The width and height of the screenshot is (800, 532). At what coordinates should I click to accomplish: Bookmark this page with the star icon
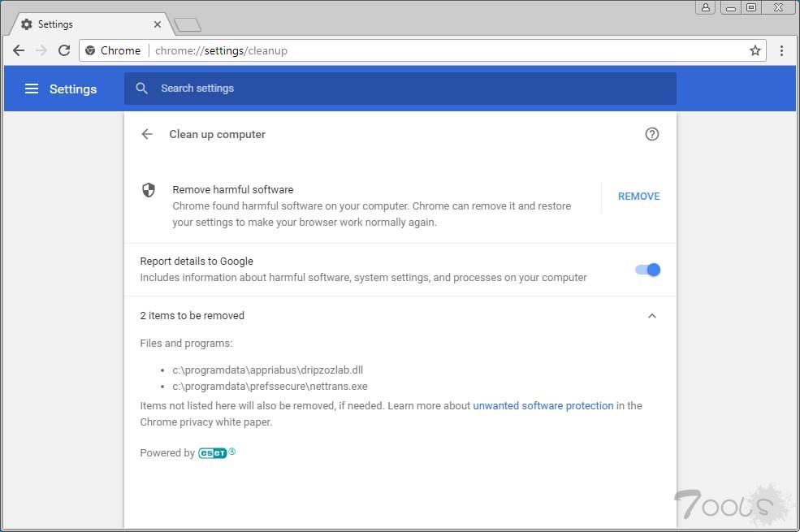click(x=755, y=50)
